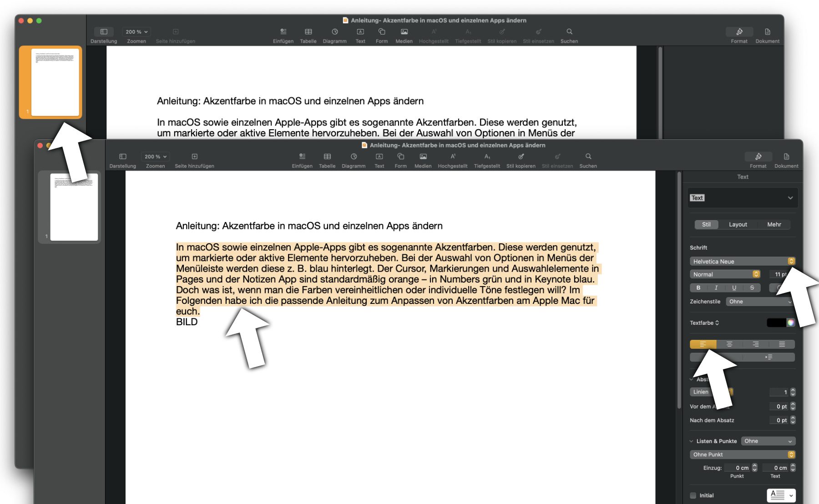
Task: Switch to Layout tab
Action: point(738,225)
